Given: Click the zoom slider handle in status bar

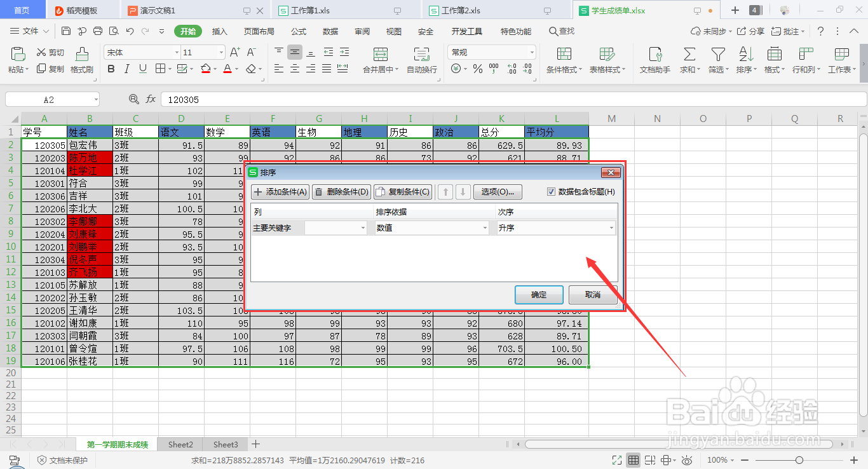Looking at the screenshot, I should [x=799, y=460].
